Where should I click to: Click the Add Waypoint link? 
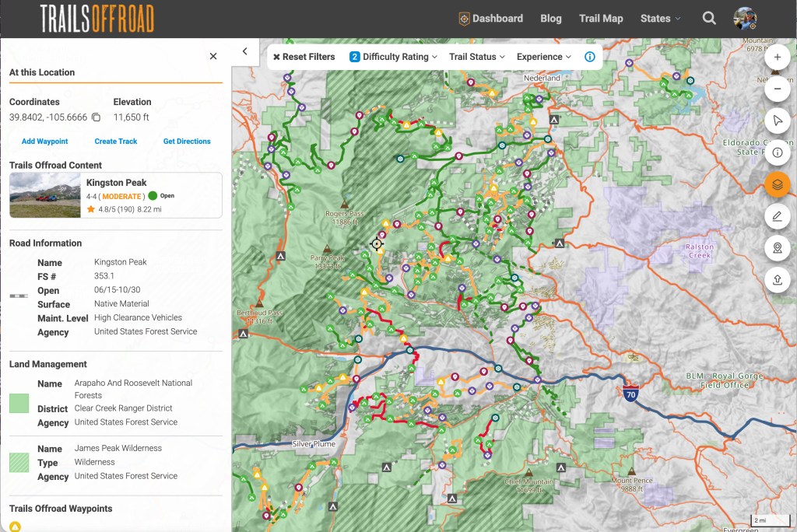[44, 142]
